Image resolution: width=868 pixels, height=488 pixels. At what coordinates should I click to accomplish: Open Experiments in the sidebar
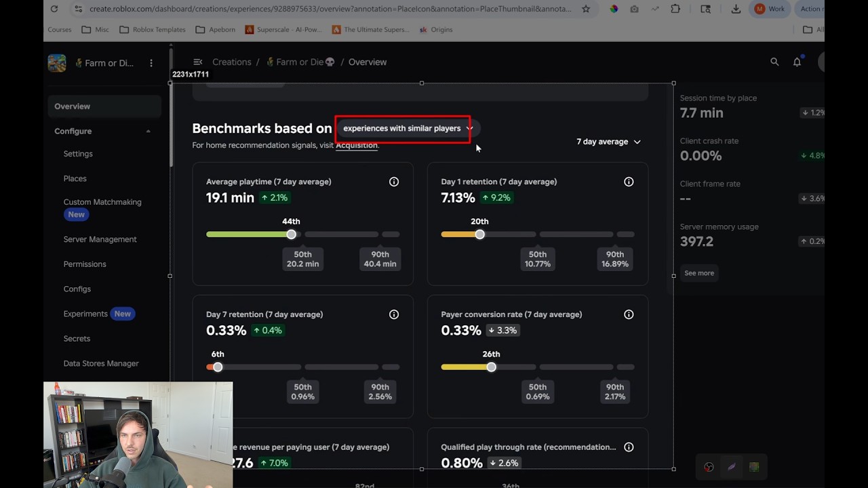coord(85,314)
